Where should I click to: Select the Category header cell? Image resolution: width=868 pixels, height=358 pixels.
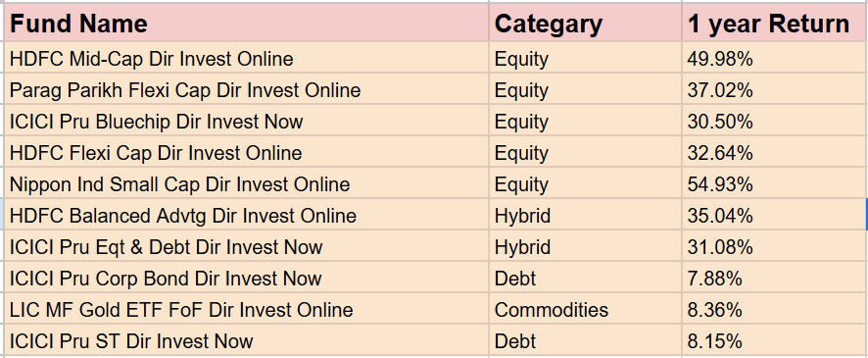tap(585, 24)
